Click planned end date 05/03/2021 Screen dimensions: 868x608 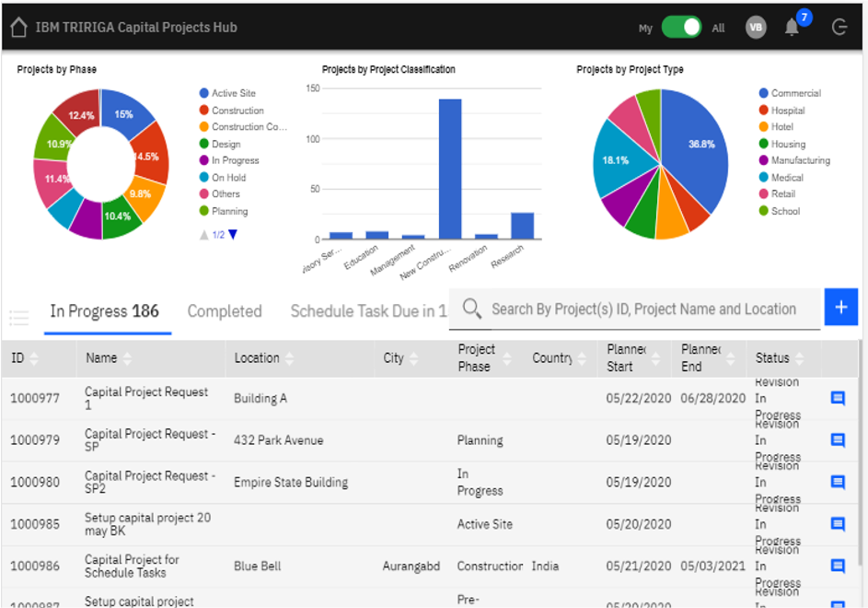tap(713, 566)
